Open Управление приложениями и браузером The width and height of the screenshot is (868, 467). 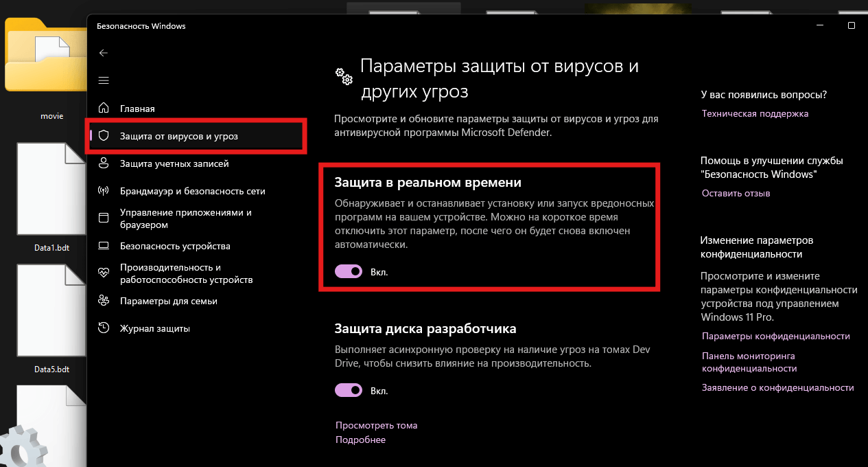tap(186, 218)
